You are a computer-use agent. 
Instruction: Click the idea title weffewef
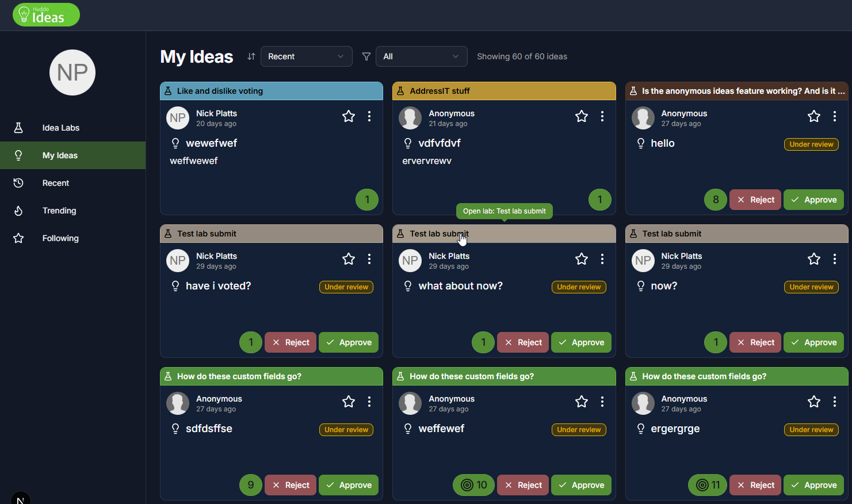[x=441, y=429]
